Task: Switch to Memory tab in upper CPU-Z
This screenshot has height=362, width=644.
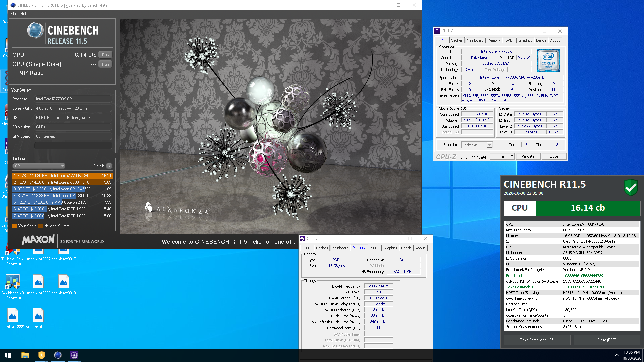Action: (493, 40)
